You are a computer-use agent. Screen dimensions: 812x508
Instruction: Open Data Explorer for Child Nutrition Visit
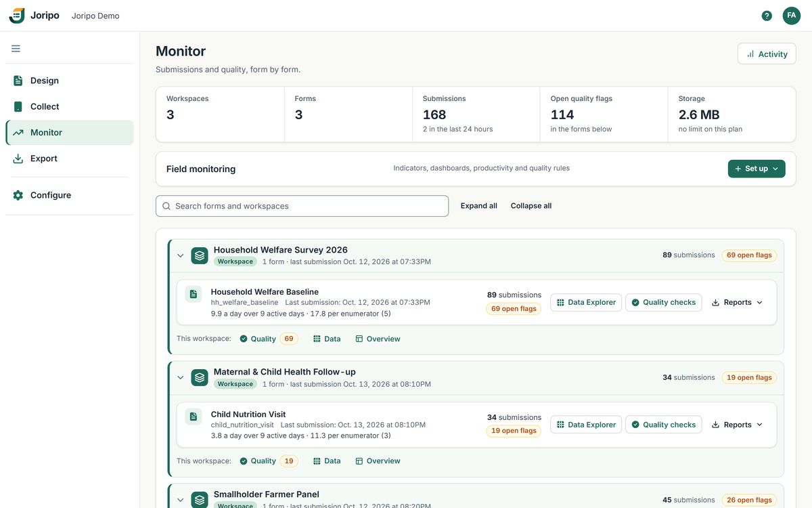click(x=586, y=425)
